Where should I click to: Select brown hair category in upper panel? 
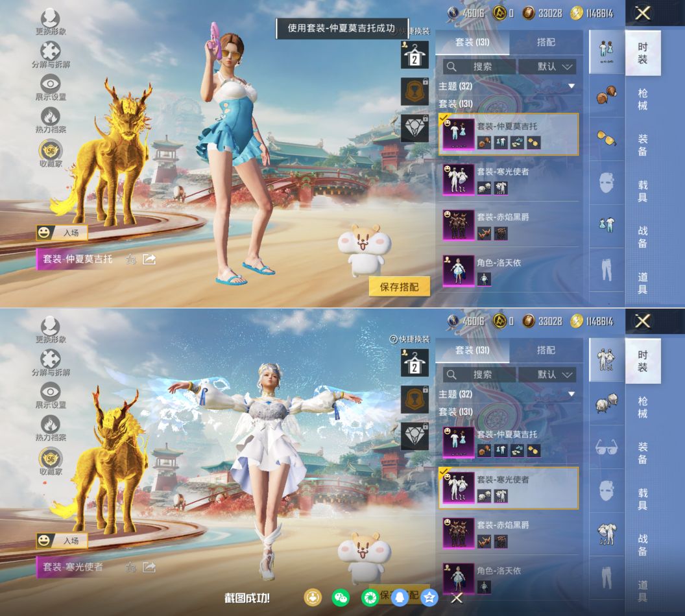(x=607, y=95)
